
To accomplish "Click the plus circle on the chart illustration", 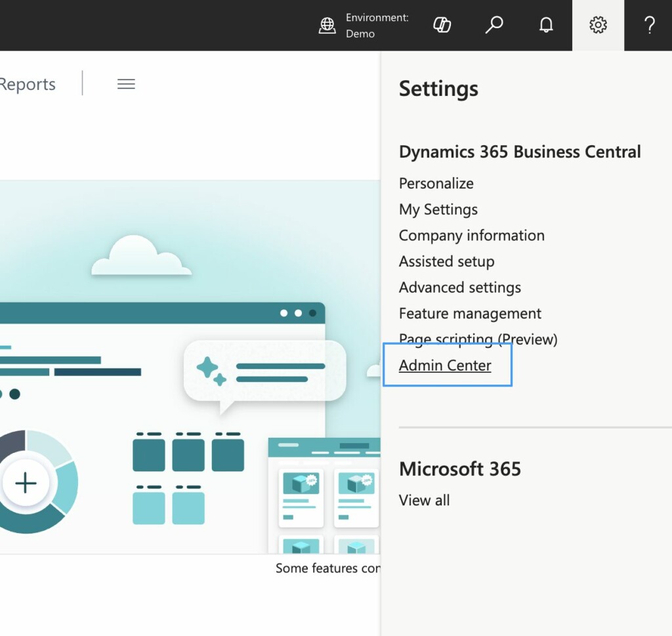I will [x=26, y=484].
